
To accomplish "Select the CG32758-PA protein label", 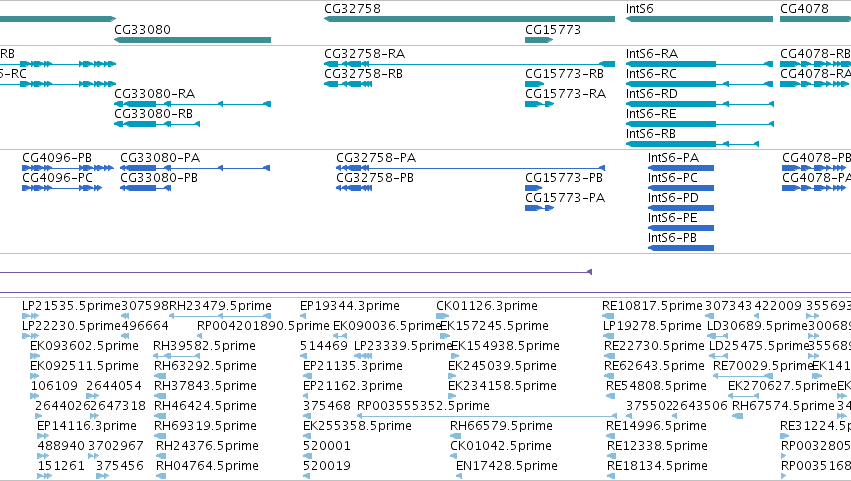I will (x=376, y=158).
